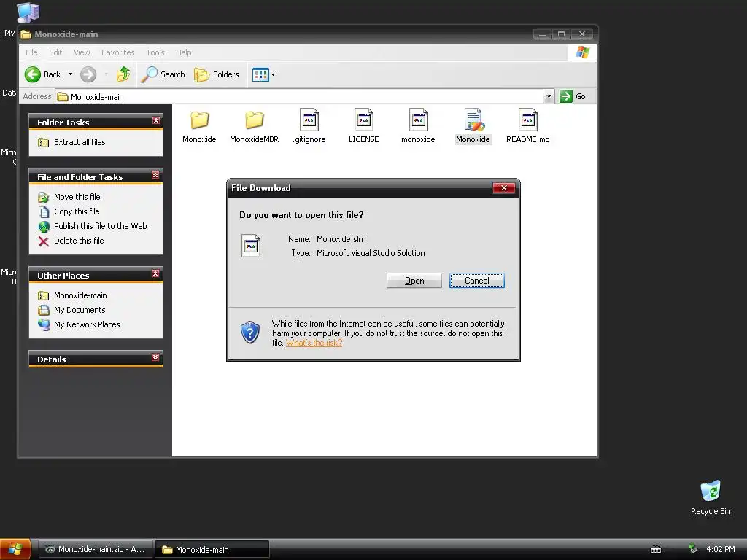This screenshot has height=560, width=747.
Task: Open the View menu
Action: pos(82,52)
